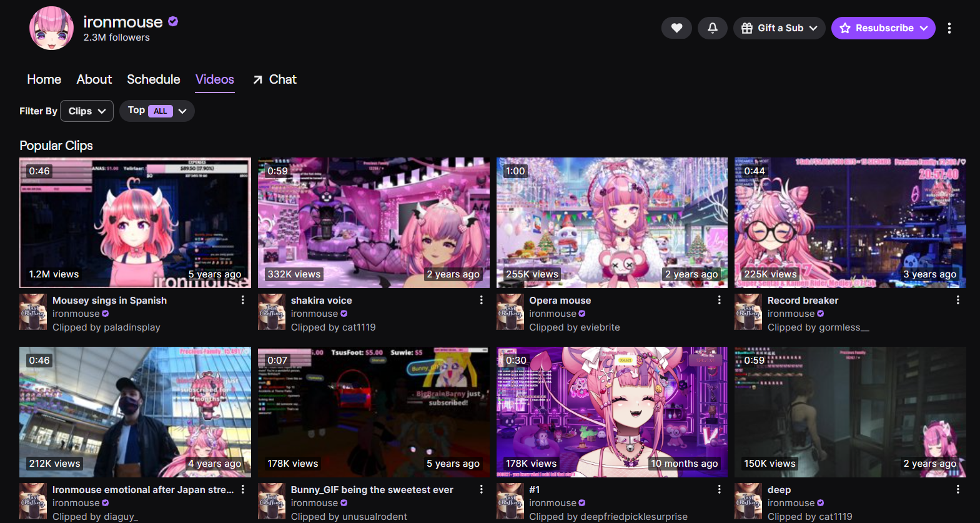Open options for Mousey sings in Spanish
Viewport: 980px width, 523px height.
click(243, 301)
